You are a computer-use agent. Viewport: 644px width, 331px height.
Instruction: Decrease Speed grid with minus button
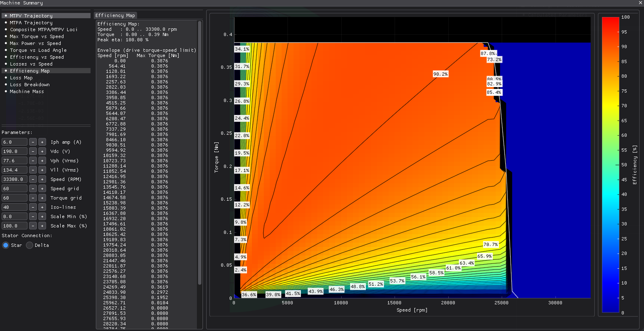(33, 189)
